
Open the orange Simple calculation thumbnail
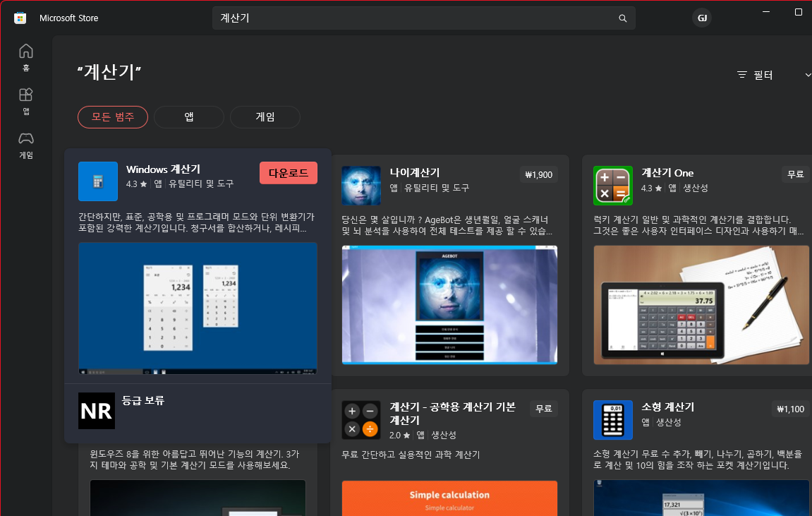point(449,498)
